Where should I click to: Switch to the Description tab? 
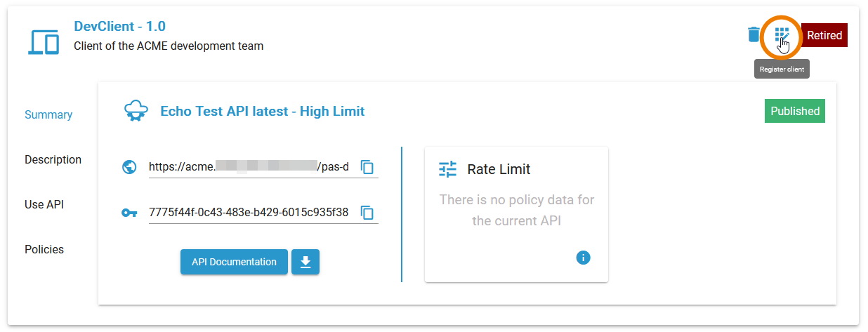point(53,160)
